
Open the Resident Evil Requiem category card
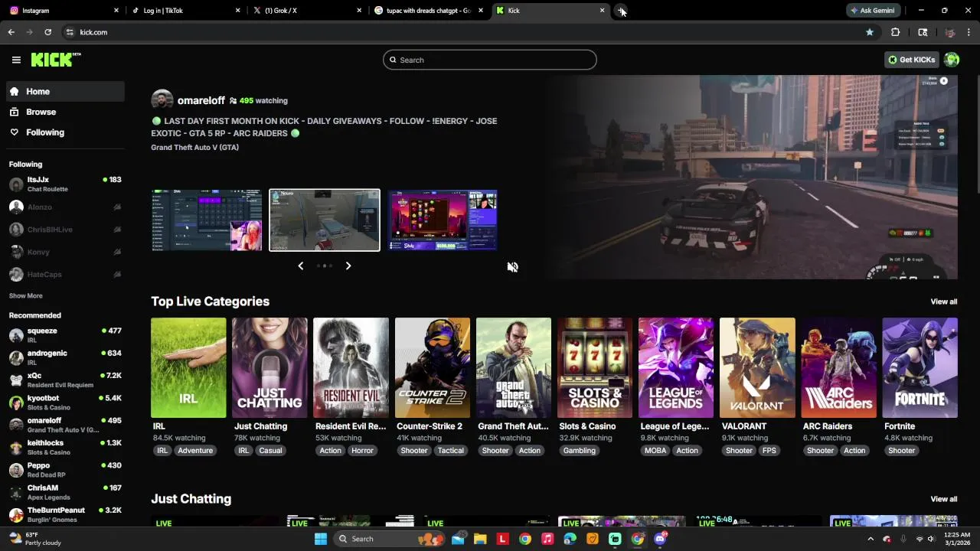[351, 368]
